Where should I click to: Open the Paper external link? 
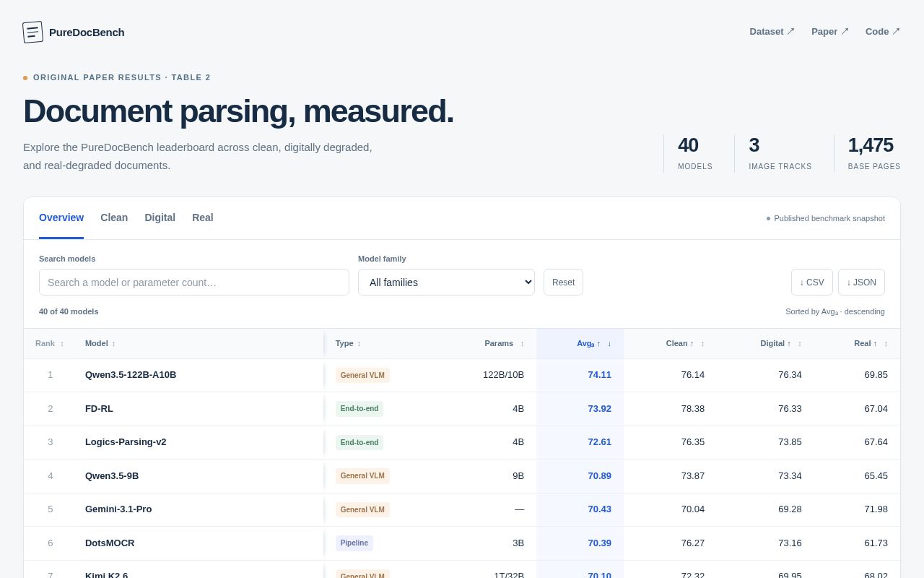830,32
